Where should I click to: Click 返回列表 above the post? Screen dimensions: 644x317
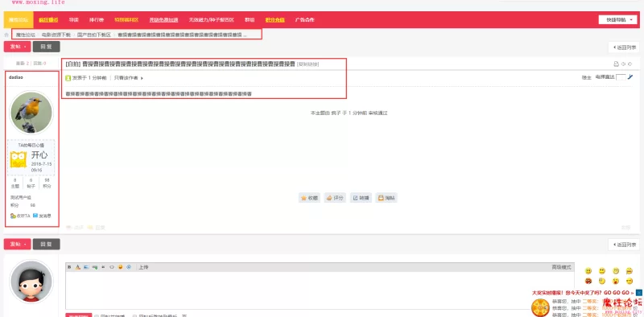coord(624,47)
